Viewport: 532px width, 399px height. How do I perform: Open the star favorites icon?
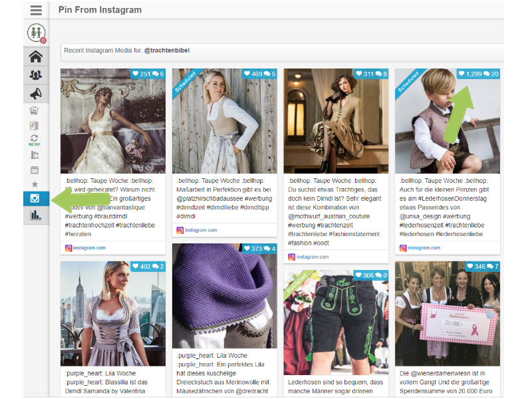point(35,184)
